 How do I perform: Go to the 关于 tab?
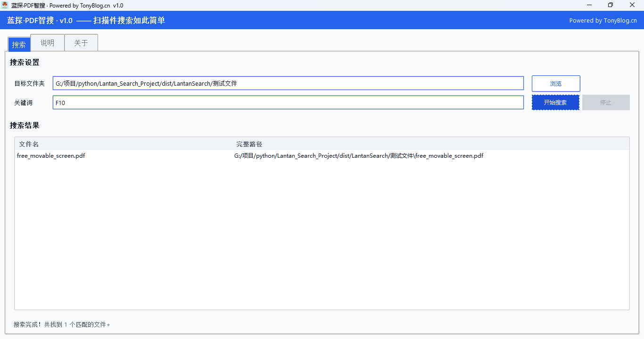(81, 43)
